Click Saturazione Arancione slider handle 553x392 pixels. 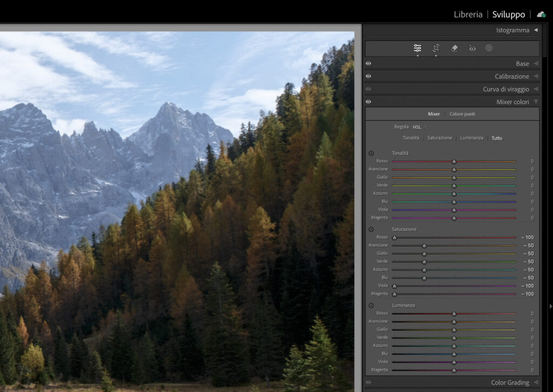pyautogui.click(x=424, y=246)
